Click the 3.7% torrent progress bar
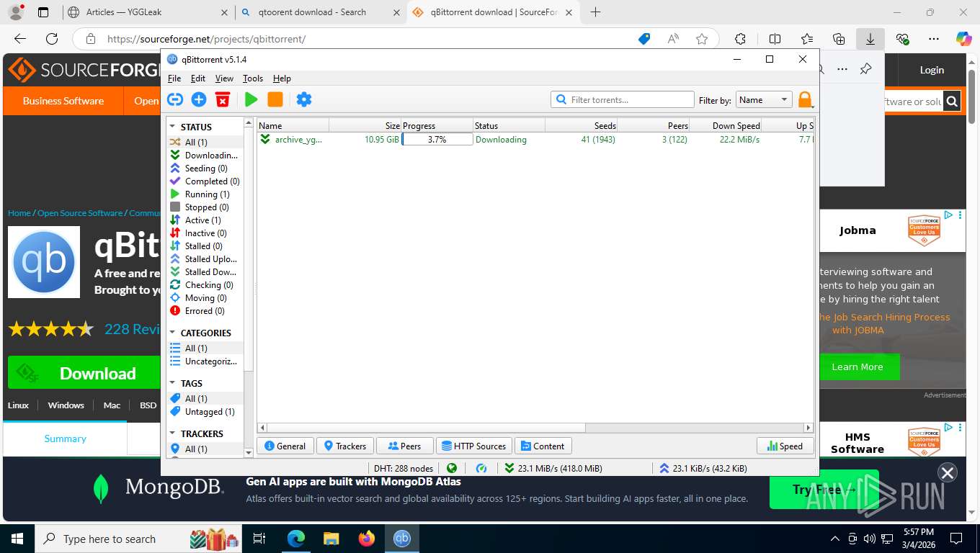This screenshot has width=980, height=553. coord(437,140)
